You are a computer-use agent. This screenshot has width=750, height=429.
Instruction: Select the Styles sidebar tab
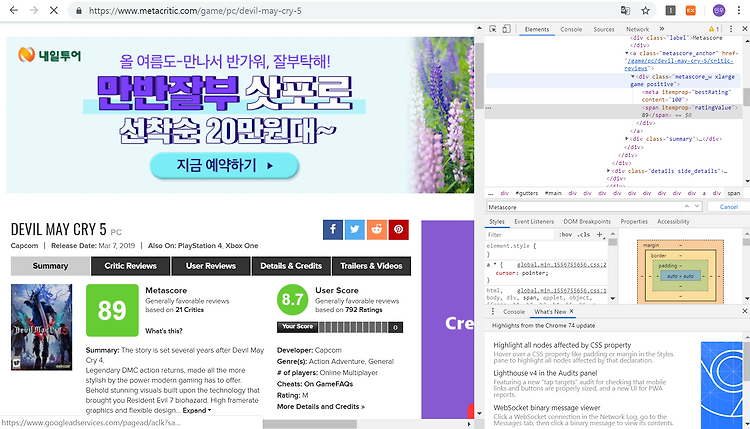coord(496,221)
